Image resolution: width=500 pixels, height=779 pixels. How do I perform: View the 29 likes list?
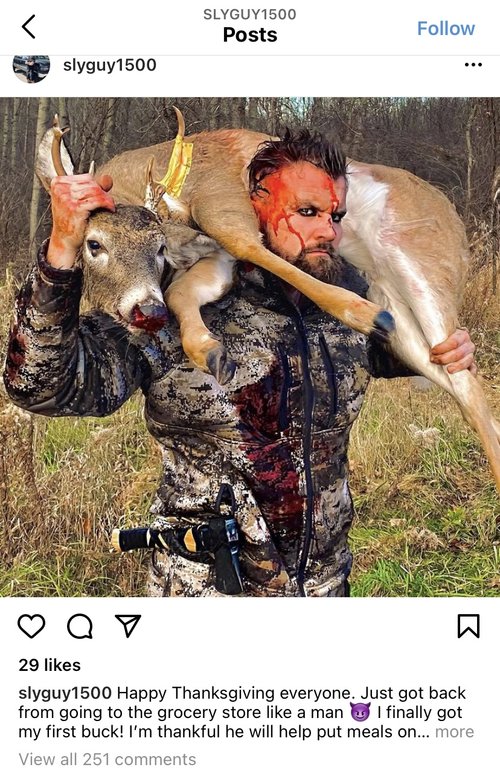[x=49, y=665]
